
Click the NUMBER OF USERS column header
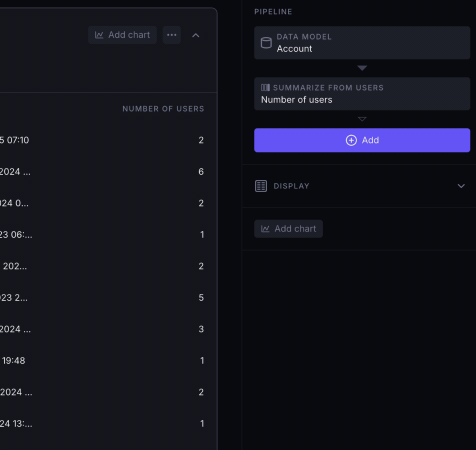[163, 108]
